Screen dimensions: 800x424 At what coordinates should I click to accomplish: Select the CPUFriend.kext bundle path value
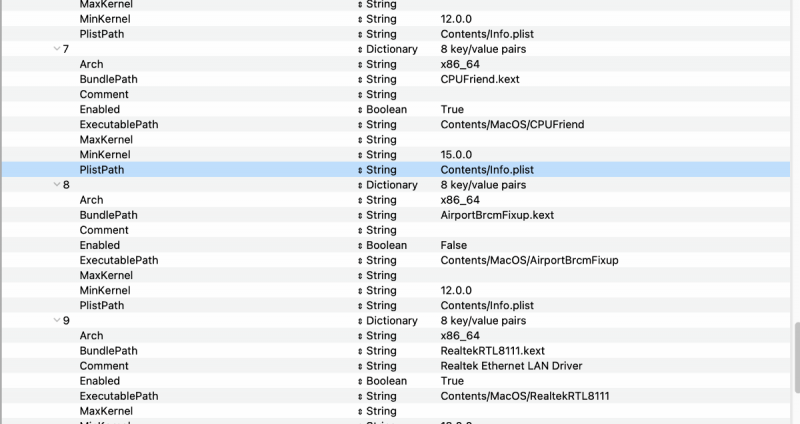(x=480, y=79)
